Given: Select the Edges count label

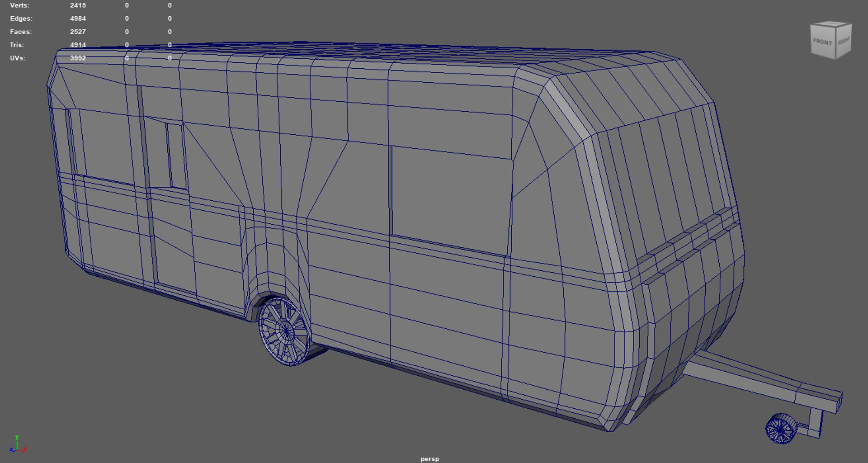Looking at the screenshot, I should click(21, 19).
